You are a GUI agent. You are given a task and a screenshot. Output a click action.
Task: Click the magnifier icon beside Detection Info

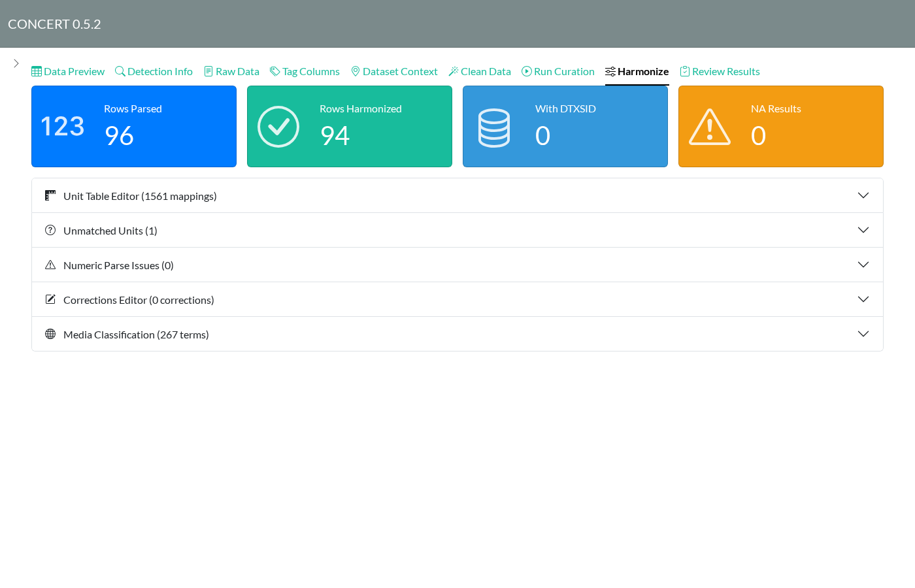120,71
